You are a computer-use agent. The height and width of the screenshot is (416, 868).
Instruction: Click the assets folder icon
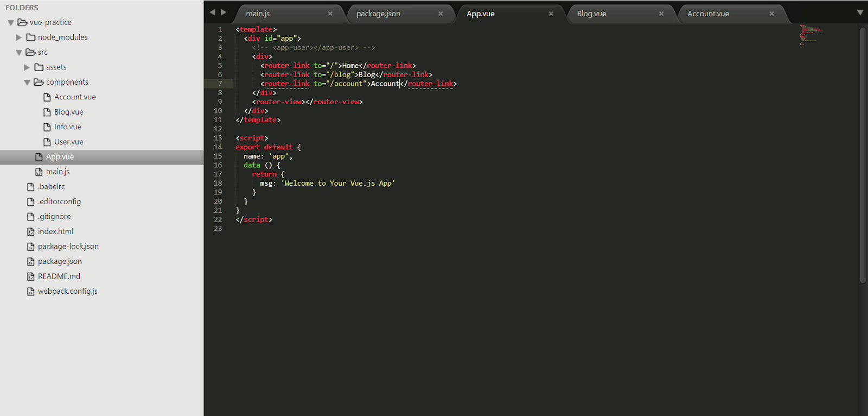pos(39,67)
